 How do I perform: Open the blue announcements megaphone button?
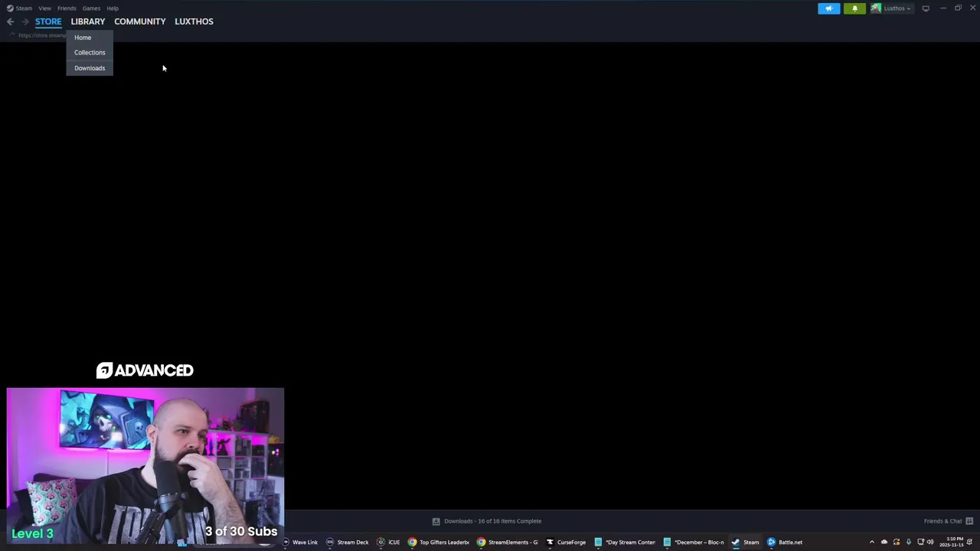pyautogui.click(x=829, y=8)
